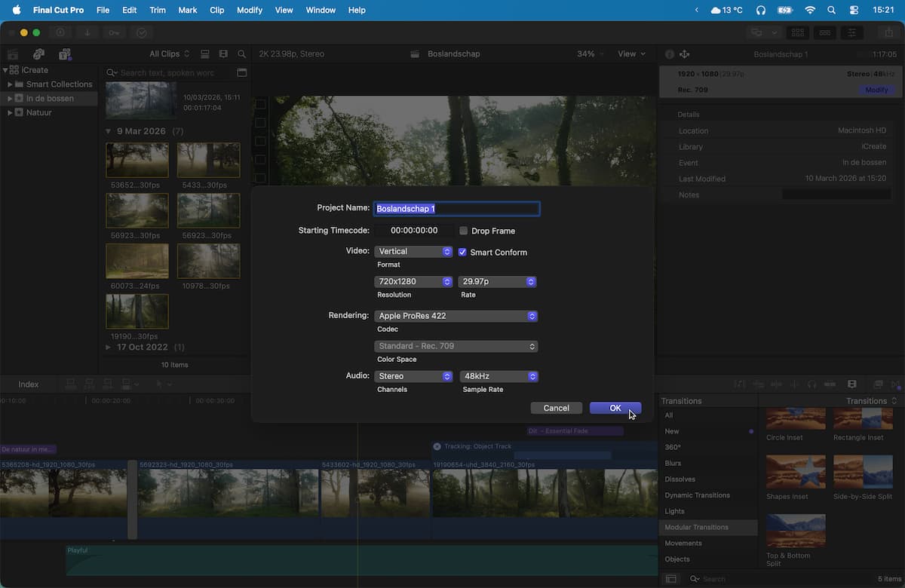
Task: Open the Rate dropdown showing 29.97p
Action: click(x=497, y=282)
